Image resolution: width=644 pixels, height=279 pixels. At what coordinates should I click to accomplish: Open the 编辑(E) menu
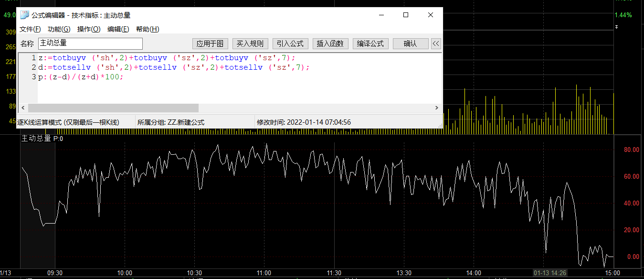pyautogui.click(x=118, y=29)
